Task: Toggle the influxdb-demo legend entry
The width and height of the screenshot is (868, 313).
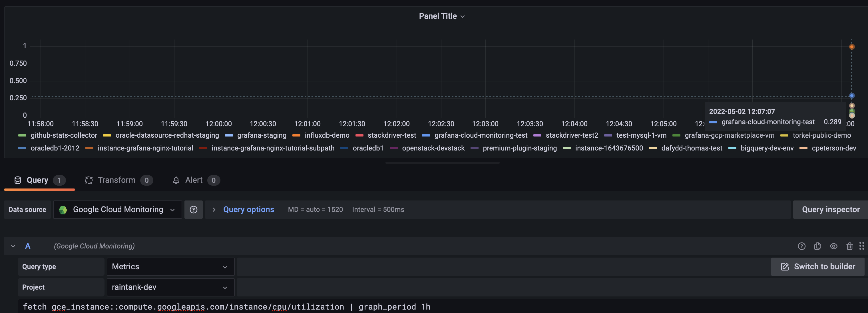Action: click(x=327, y=135)
